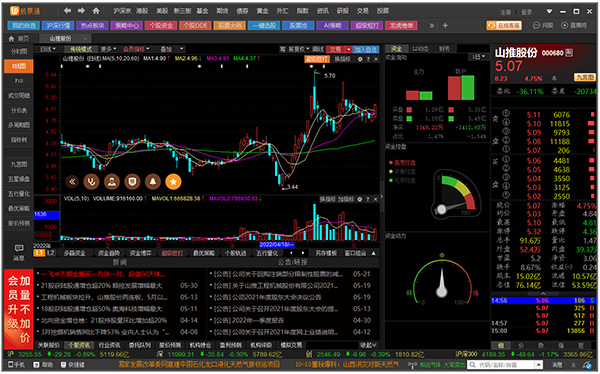Open the K-line chart settings gear icon
600x374 pixels.
tap(360, 59)
